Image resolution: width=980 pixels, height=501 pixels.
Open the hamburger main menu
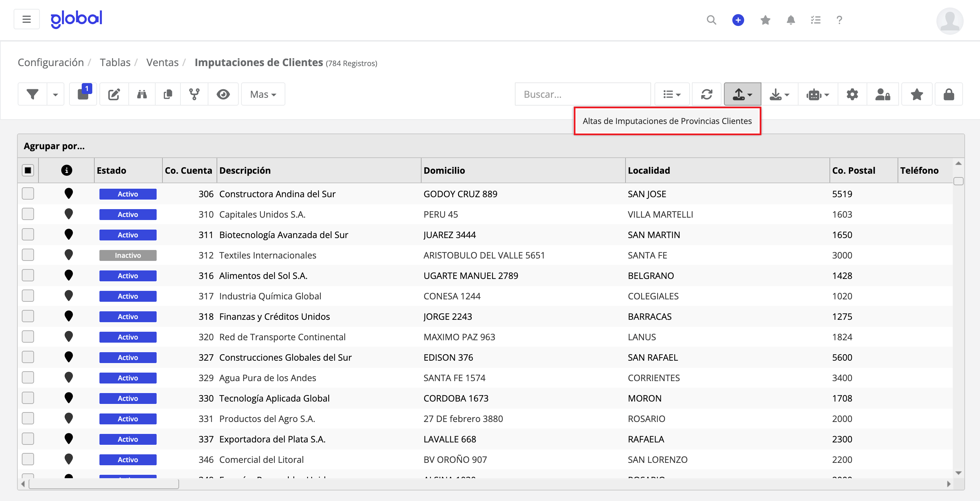(x=27, y=19)
